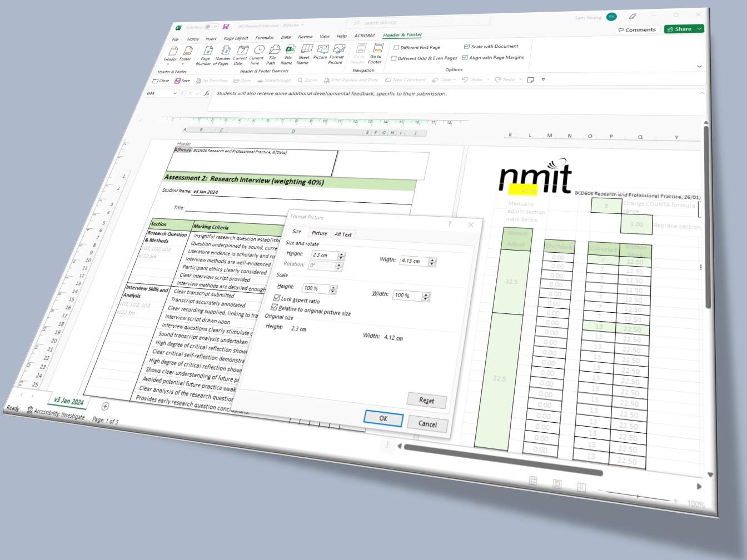Uncheck Align with Page Margins
Screen dimensions: 747x560
click(x=465, y=57)
